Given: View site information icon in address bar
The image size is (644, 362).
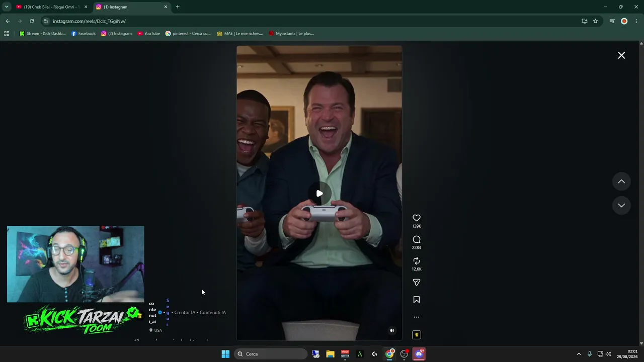Looking at the screenshot, I should (x=46, y=21).
